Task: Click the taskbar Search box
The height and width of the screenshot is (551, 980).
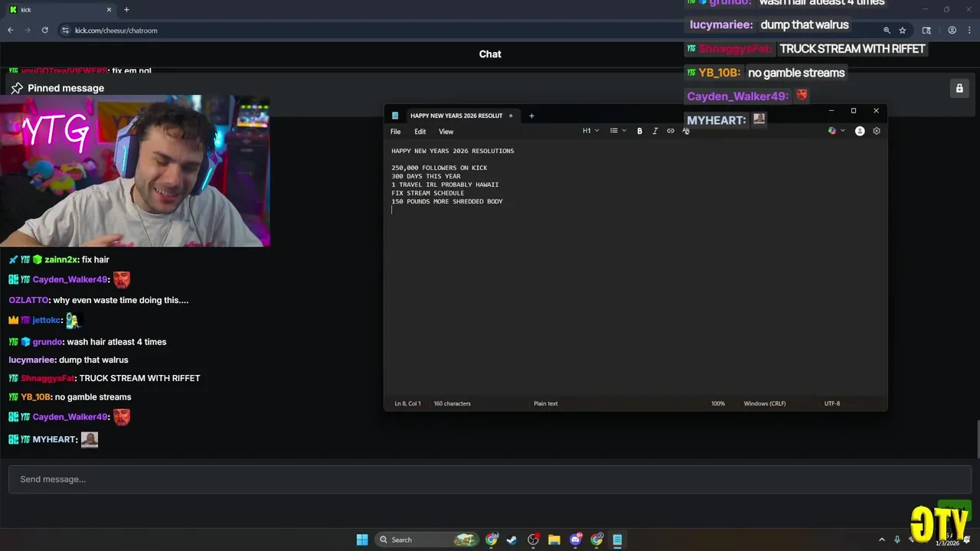Action: pos(427,540)
